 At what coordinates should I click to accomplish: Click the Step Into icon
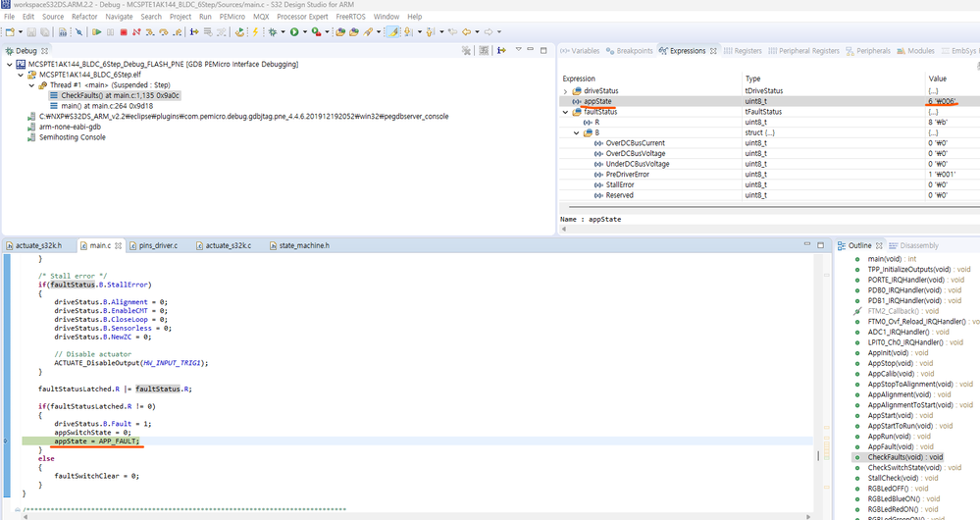coord(150,31)
